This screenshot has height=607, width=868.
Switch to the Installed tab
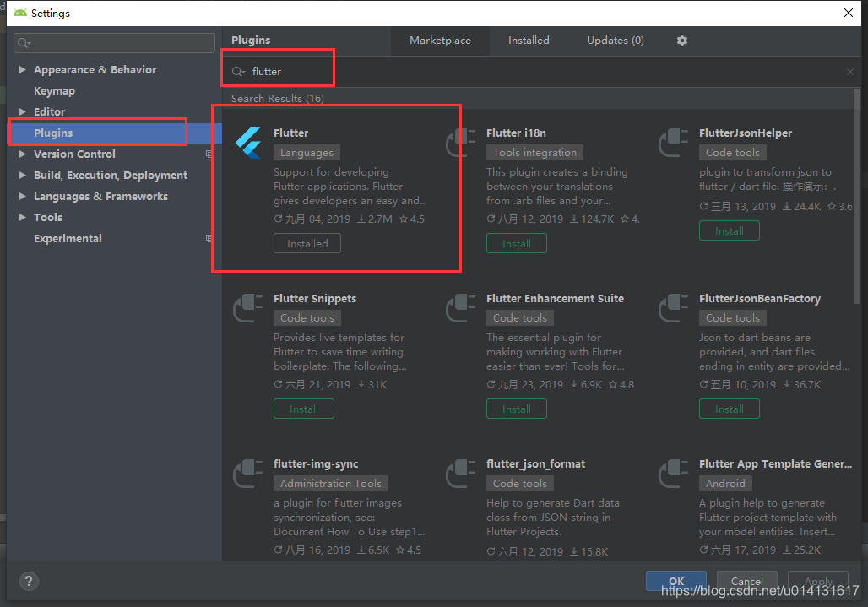tap(529, 41)
